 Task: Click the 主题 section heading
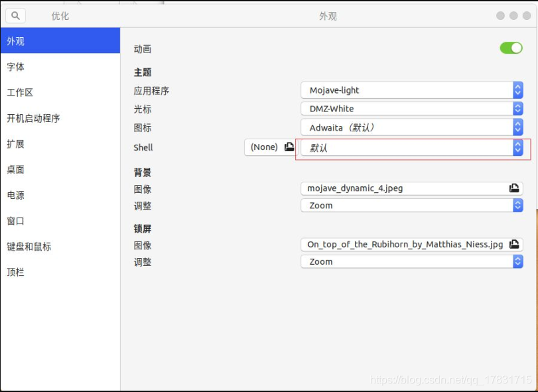143,72
